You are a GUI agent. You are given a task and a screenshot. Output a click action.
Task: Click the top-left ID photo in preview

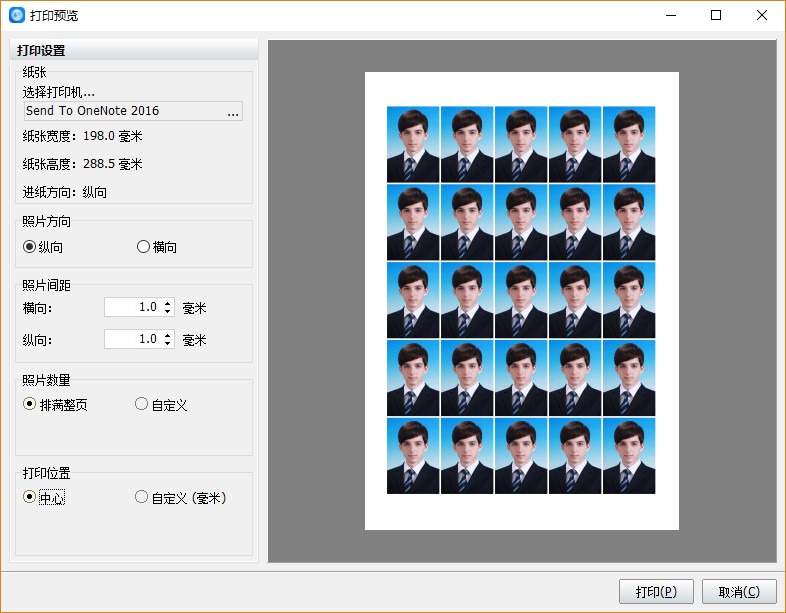point(413,144)
